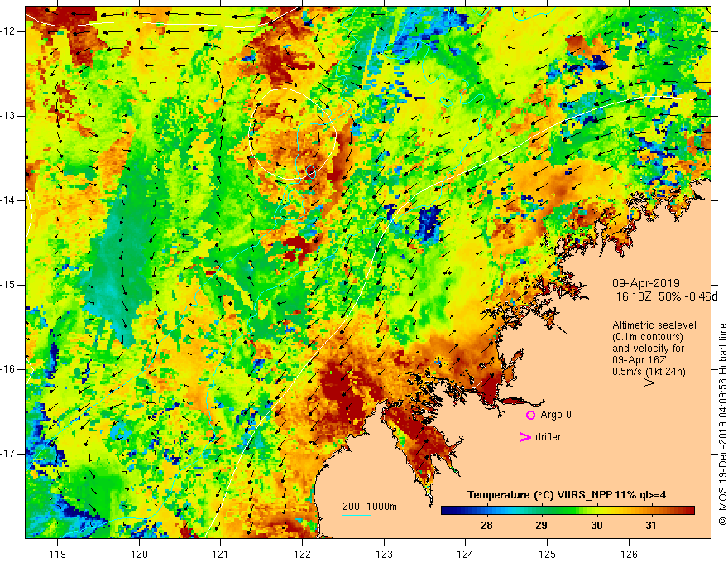Click the Argo 0 legend label

click(556, 415)
